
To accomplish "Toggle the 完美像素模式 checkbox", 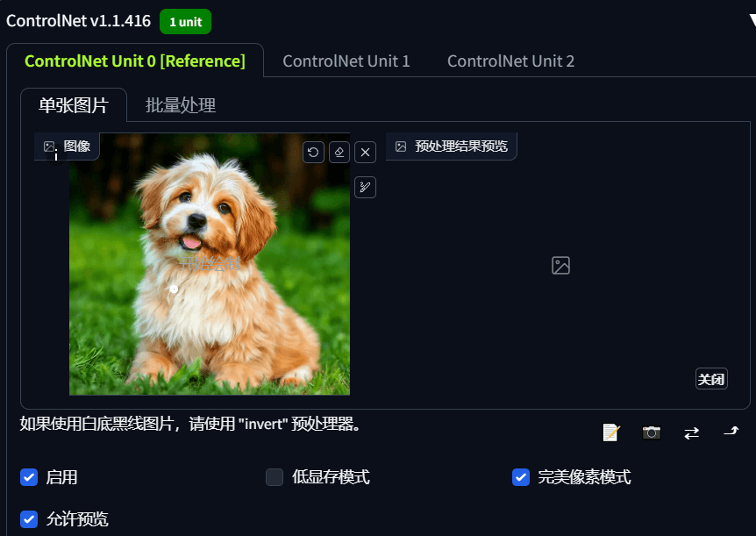I will (x=521, y=477).
